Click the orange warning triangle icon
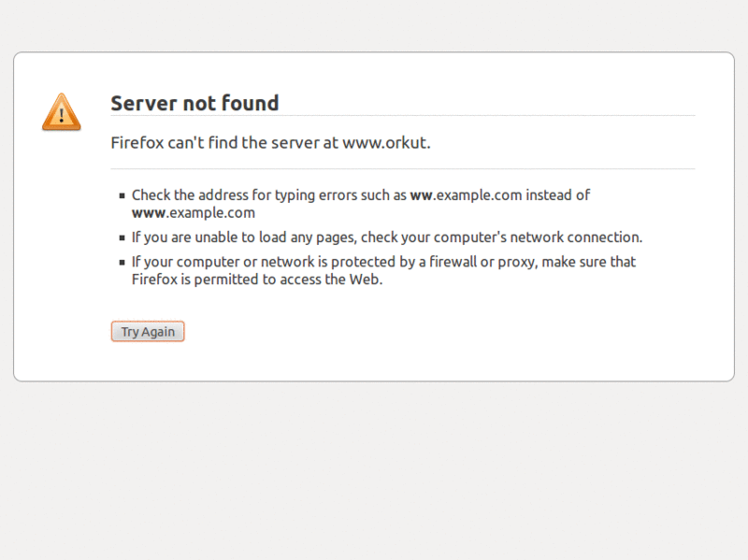The height and width of the screenshot is (560, 748). tap(62, 112)
